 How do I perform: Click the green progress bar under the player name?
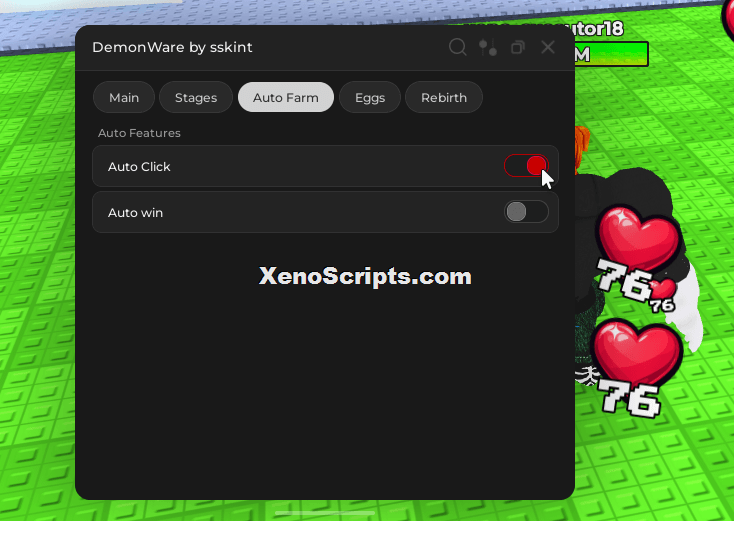click(611, 54)
